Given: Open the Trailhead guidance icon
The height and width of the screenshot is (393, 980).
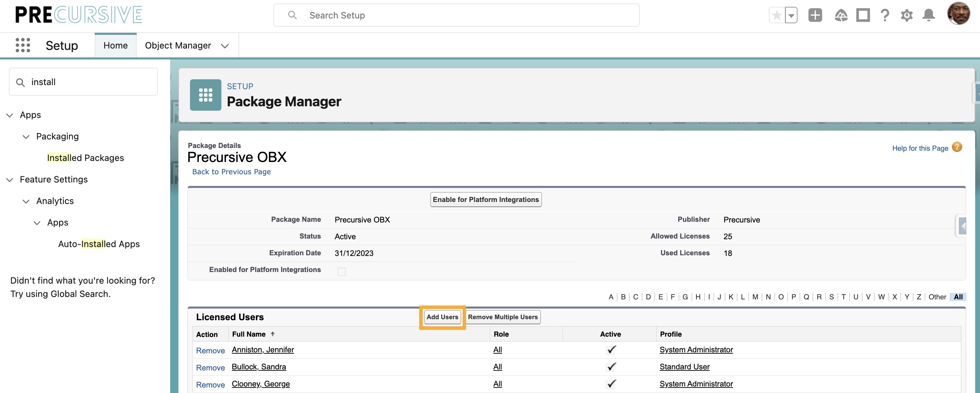Looking at the screenshot, I should click(841, 15).
